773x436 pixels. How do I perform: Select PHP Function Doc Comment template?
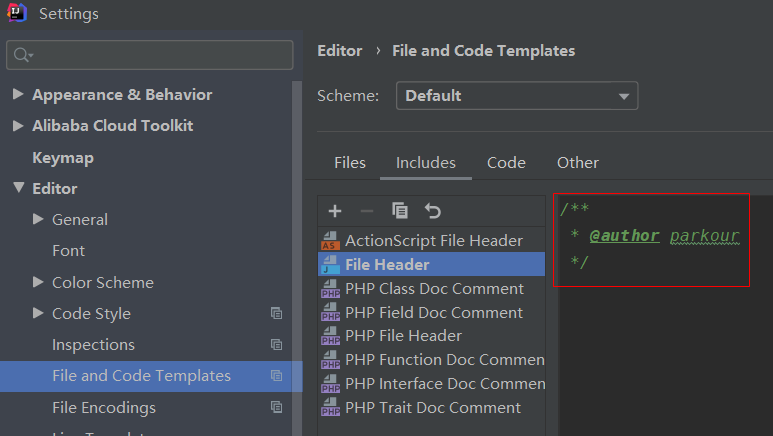point(431,360)
